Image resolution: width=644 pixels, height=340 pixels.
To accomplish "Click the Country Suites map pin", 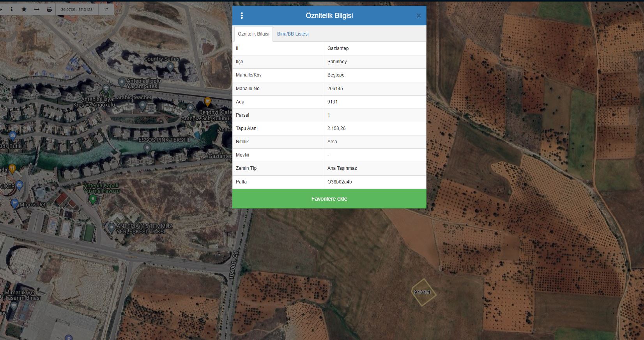I will 170,67.
